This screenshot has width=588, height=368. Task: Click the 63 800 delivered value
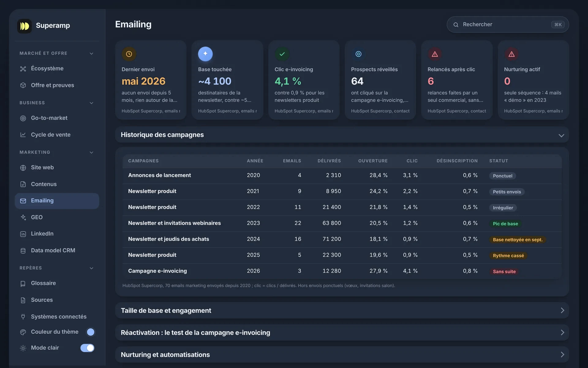[332, 223]
